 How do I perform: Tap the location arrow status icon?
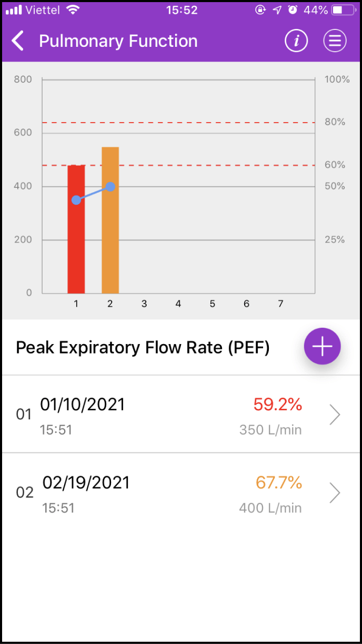point(277,10)
